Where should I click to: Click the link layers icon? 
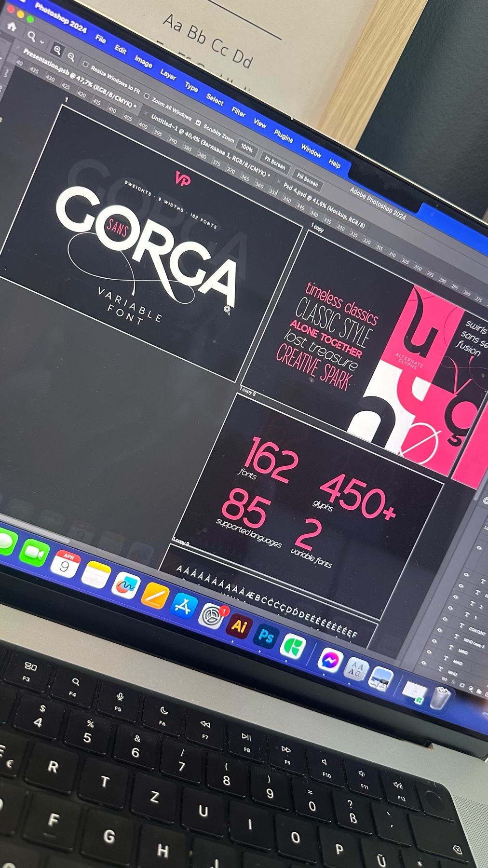click(444, 680)
